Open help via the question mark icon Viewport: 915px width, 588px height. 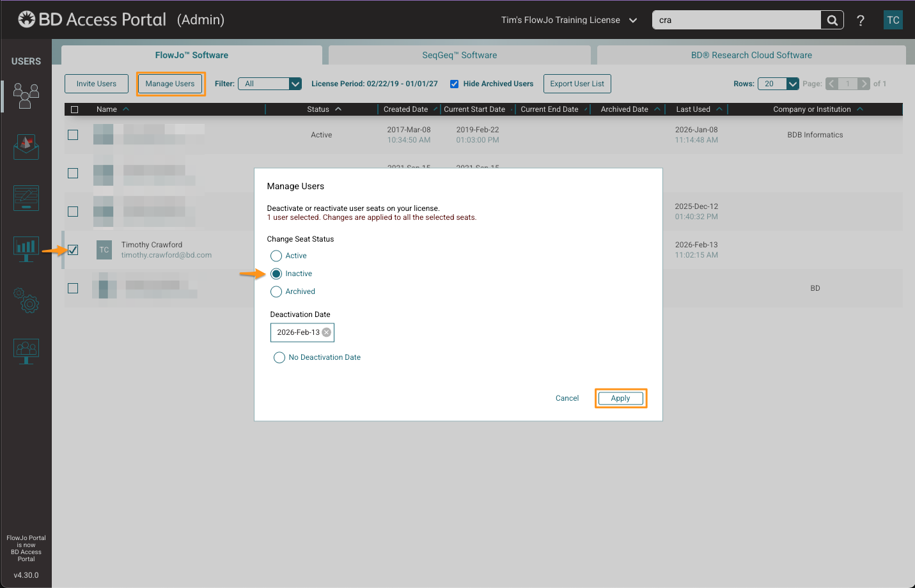point(861,20)
